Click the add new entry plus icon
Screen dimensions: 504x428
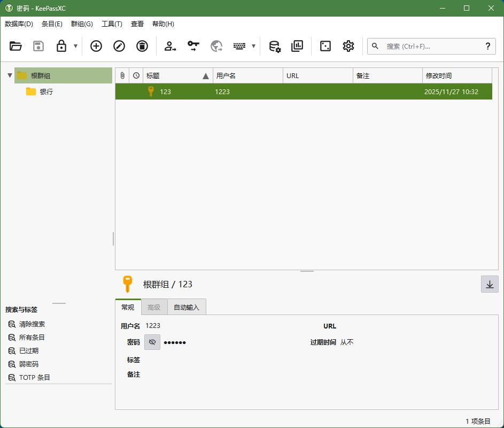(x=96, y=46)
